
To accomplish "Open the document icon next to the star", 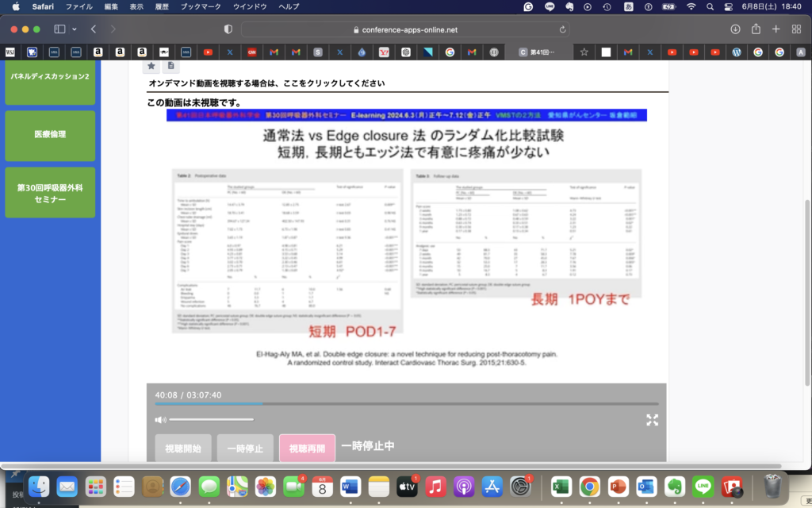I will [170, 66].
